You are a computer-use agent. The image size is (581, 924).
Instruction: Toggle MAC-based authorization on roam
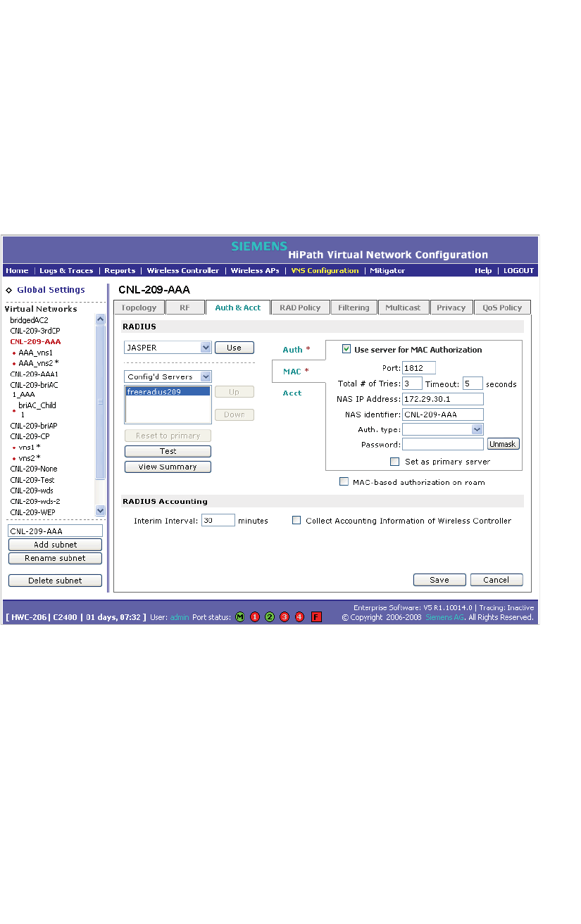coord(344,482)
